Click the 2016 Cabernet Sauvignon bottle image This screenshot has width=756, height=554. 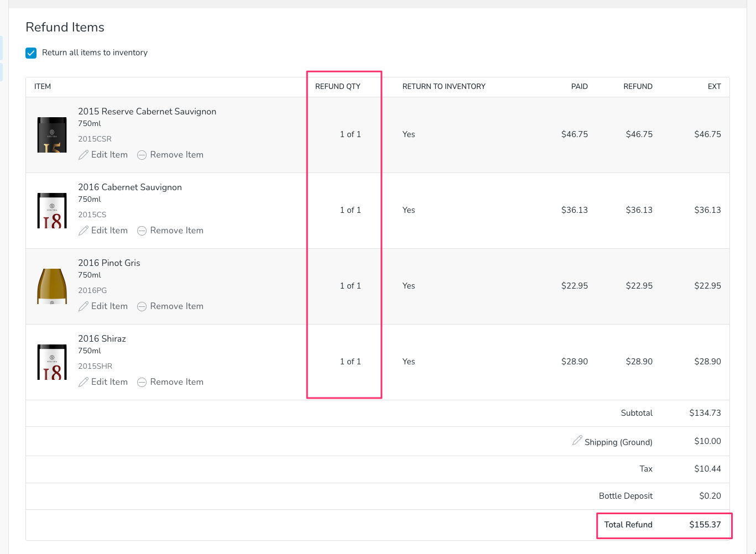[x=52, y=211]
